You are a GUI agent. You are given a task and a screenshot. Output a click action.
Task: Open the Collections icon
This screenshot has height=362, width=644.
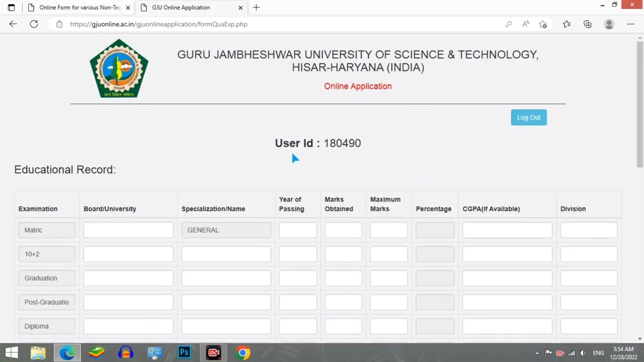(x=587, y=24)
